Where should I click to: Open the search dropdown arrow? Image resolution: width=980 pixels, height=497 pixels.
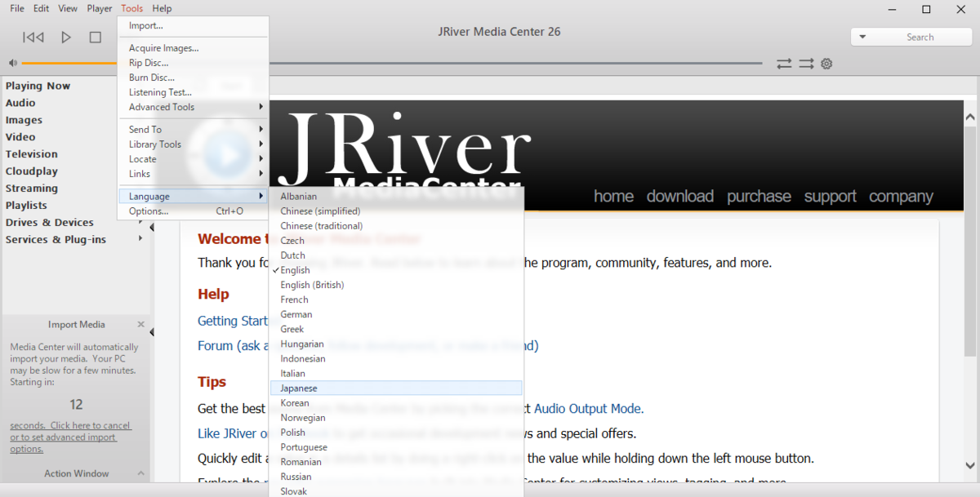click(x=862, y=37)
